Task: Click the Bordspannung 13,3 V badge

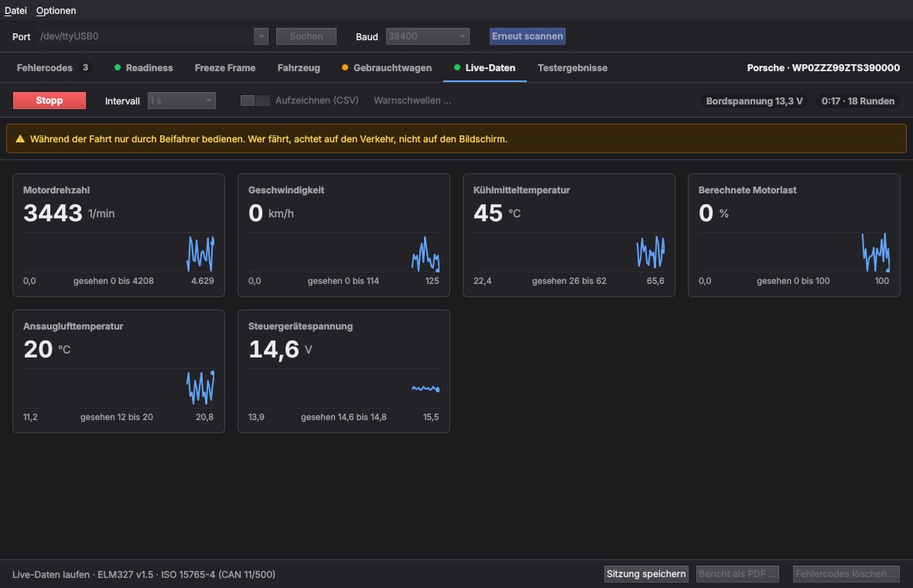Action: point(754,101)
